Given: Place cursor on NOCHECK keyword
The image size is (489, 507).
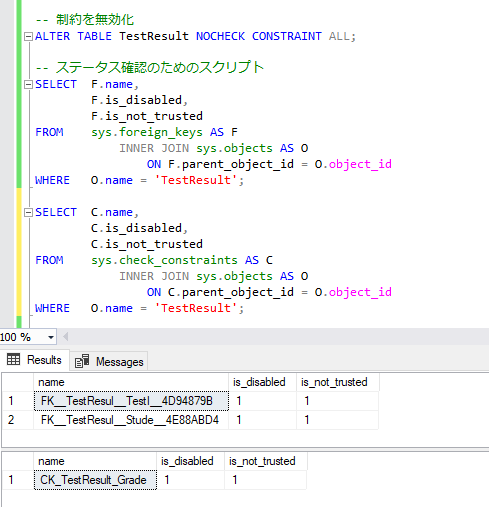Looking at the screenshot, I should pos(220,36).
